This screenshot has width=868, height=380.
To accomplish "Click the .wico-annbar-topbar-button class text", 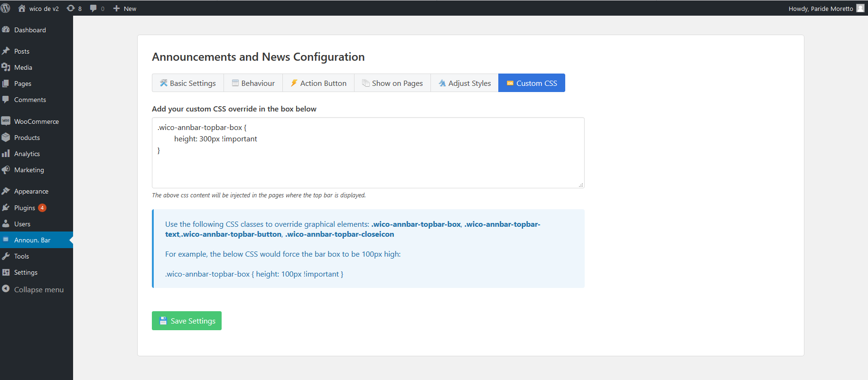I will pos(231,234).
